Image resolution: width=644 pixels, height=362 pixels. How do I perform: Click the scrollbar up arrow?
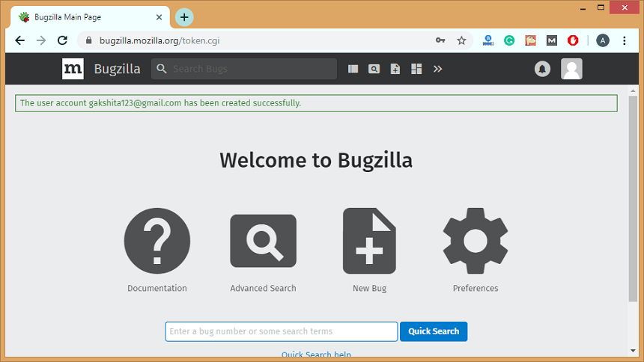click(633, 90)
